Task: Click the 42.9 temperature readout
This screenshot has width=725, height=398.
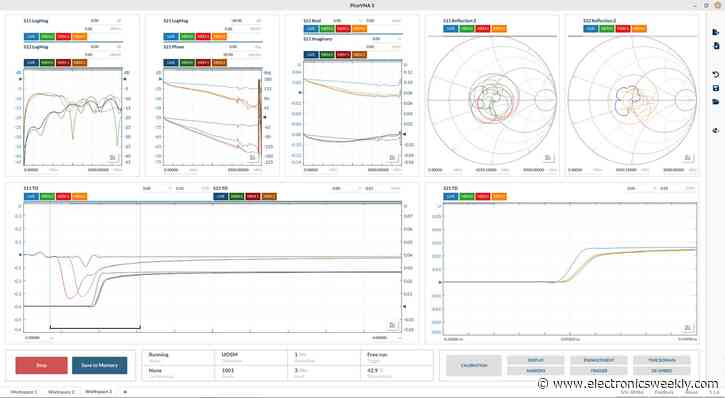Action: point(373,370)
